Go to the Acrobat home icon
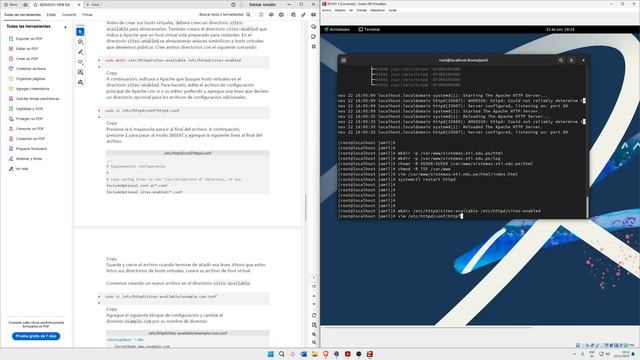 pos(25,4)
